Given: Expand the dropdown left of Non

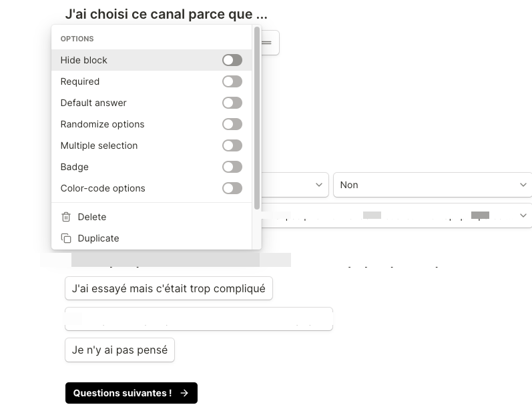Looking at the screenshot, I should pos(294,185).
